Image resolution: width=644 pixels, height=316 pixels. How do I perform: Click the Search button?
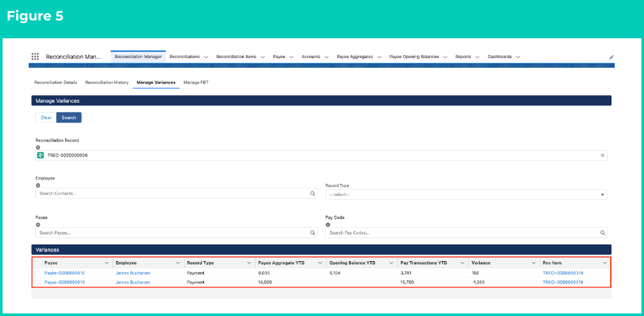(69, 117)
